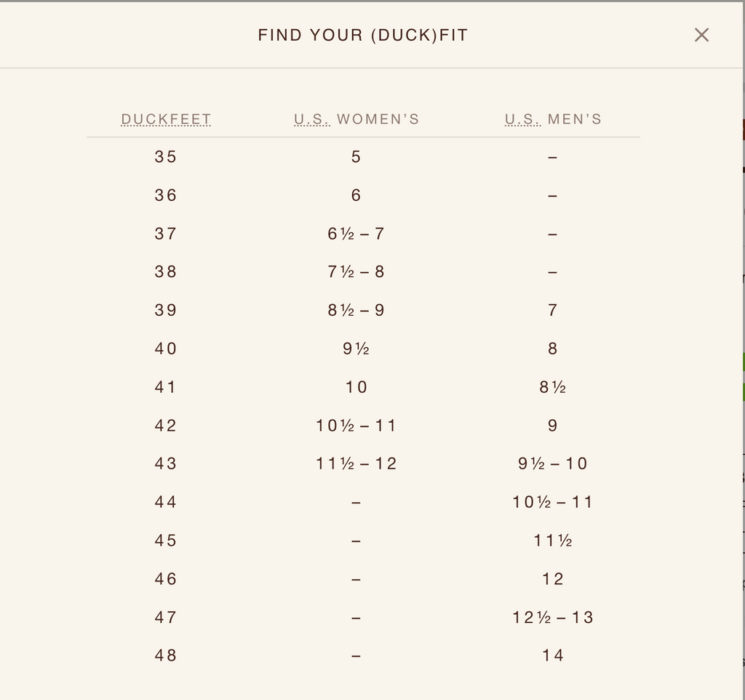Select Duckfeet size 38 row label

click(166, 272)
